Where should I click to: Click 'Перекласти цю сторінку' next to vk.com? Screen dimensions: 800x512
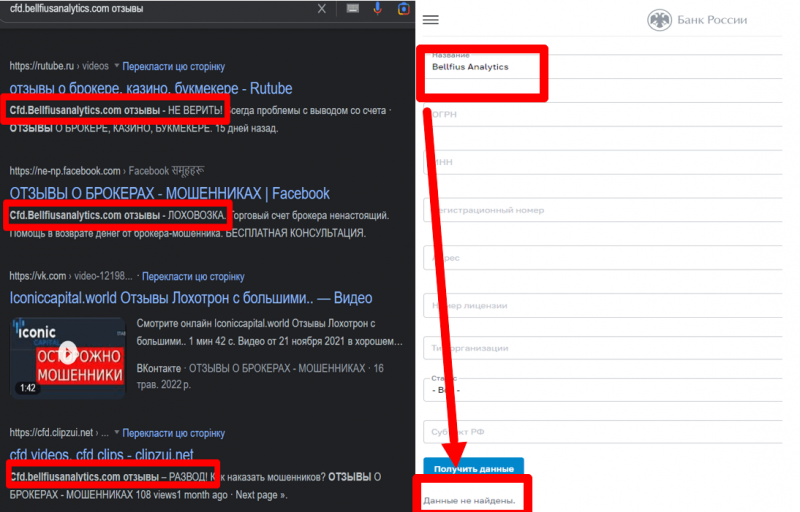[193, 276]
